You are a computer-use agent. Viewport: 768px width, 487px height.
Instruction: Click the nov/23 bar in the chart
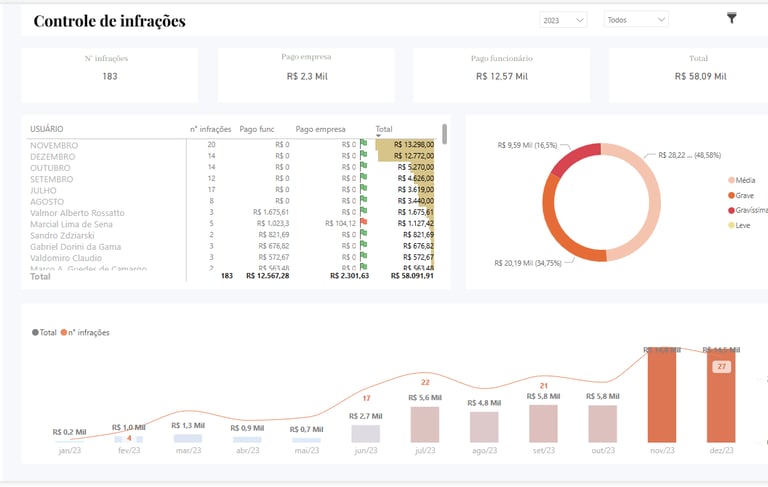(662, 395)
